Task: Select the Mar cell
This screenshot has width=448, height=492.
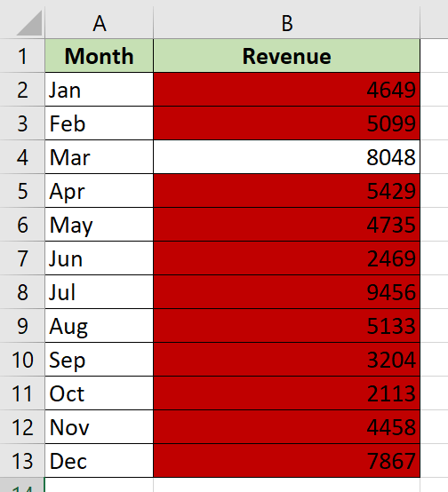Action: coord(100,157)
